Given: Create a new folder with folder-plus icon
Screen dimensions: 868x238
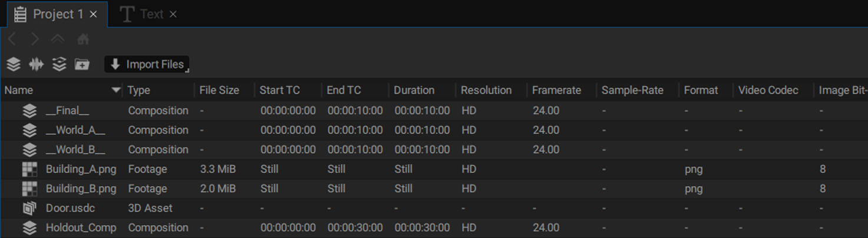Looking at the screenshot, I should pos(82,64).
